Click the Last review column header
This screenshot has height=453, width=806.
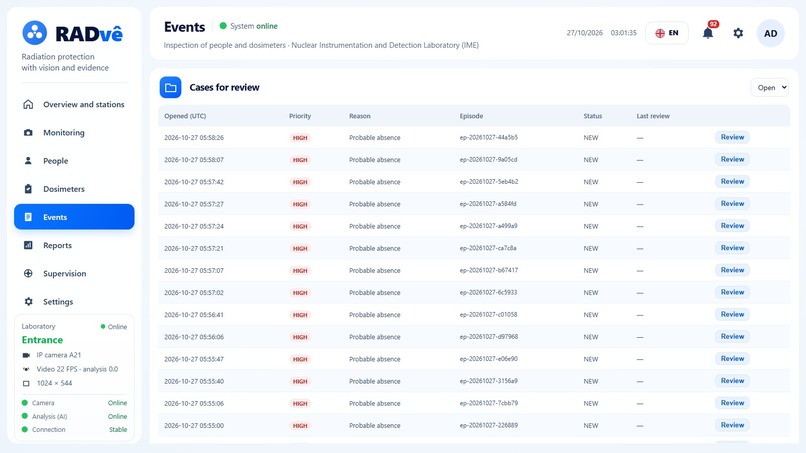653,116
